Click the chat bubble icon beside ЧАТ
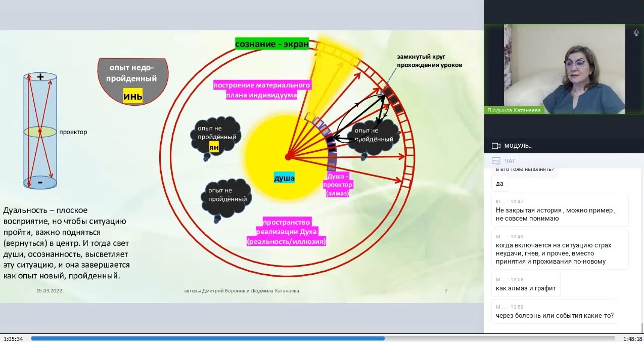This screenshot has width=644, height=342. click(x=496, y=161)
